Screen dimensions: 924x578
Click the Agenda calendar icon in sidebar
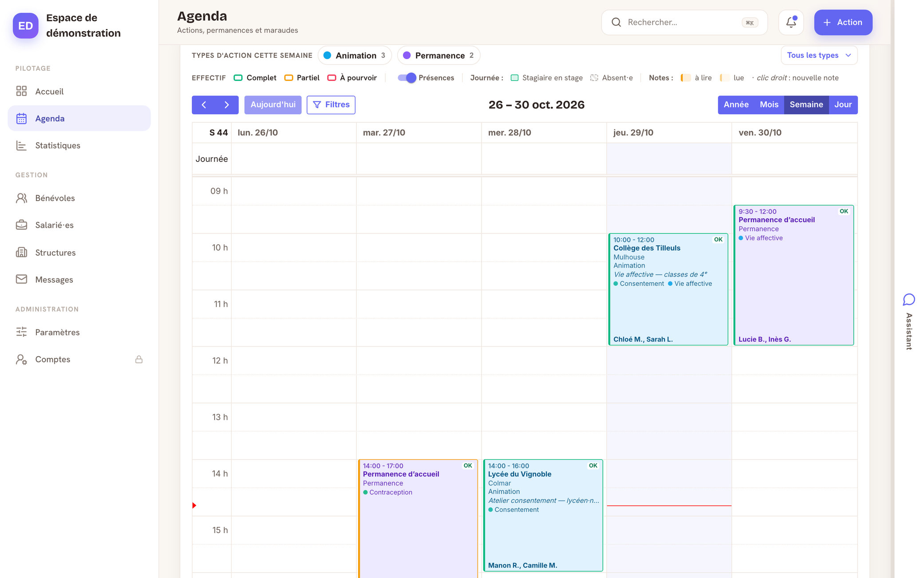tap(21, 118)
